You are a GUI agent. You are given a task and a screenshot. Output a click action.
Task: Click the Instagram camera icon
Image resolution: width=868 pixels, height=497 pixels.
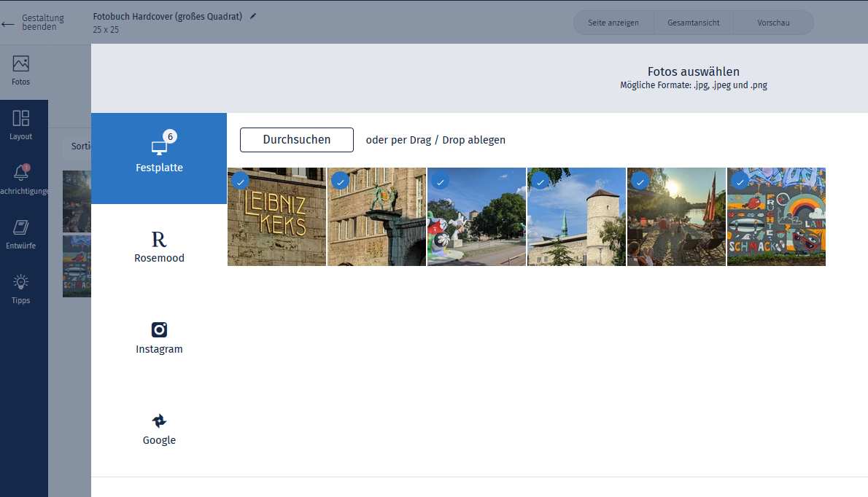tap(159, 329)
